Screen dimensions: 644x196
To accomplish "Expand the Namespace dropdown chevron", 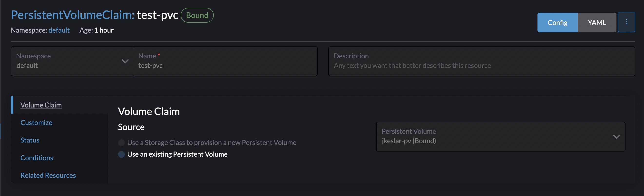I will [125, 61].
